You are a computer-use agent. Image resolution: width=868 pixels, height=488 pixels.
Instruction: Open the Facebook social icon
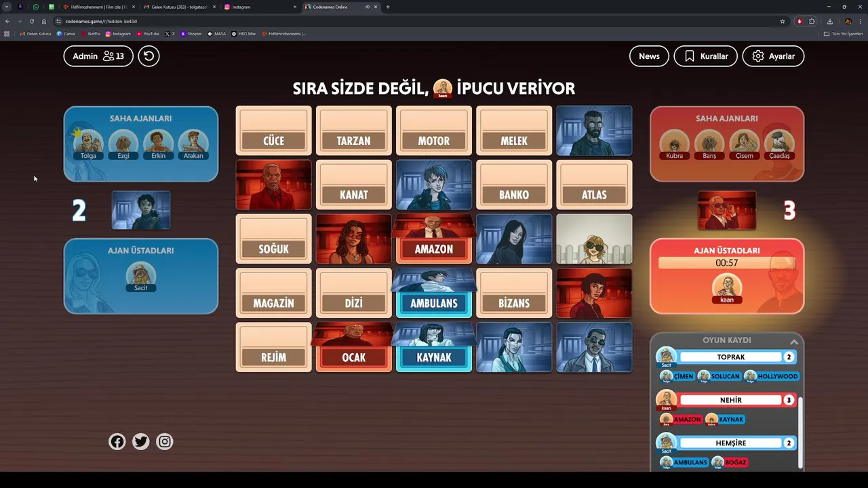coord(117,442)
